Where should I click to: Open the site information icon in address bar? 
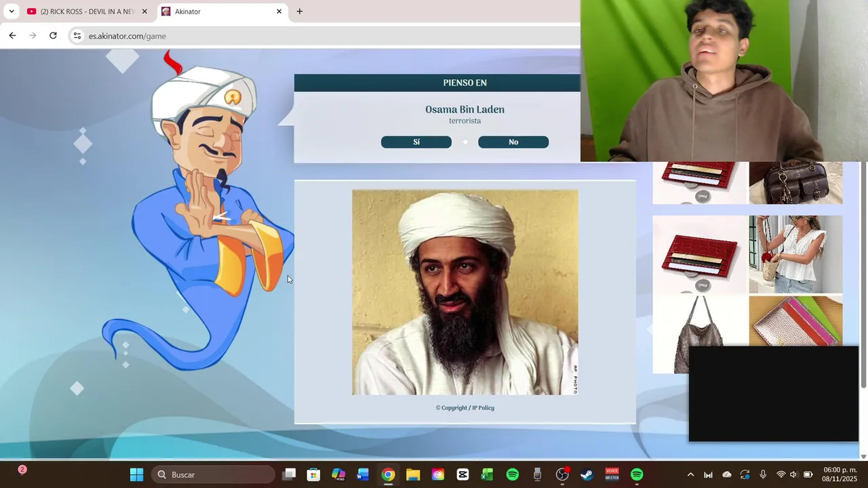point(77,36)
